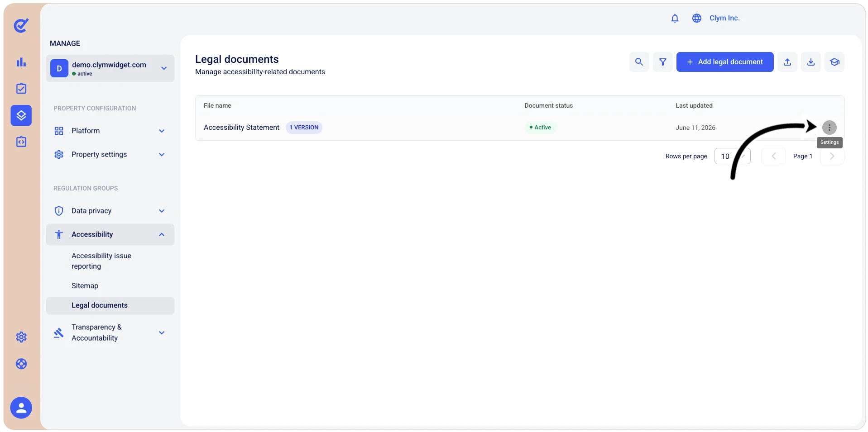Open the demo.clymwidget.com property selector

(x=110, y=68)
